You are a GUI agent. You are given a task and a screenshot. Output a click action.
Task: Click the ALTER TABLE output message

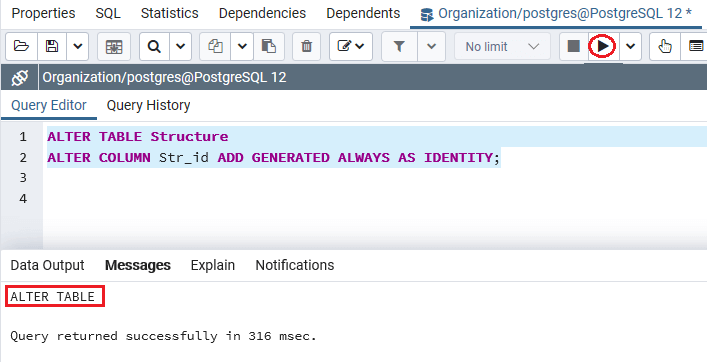click(x=53, y=297)
